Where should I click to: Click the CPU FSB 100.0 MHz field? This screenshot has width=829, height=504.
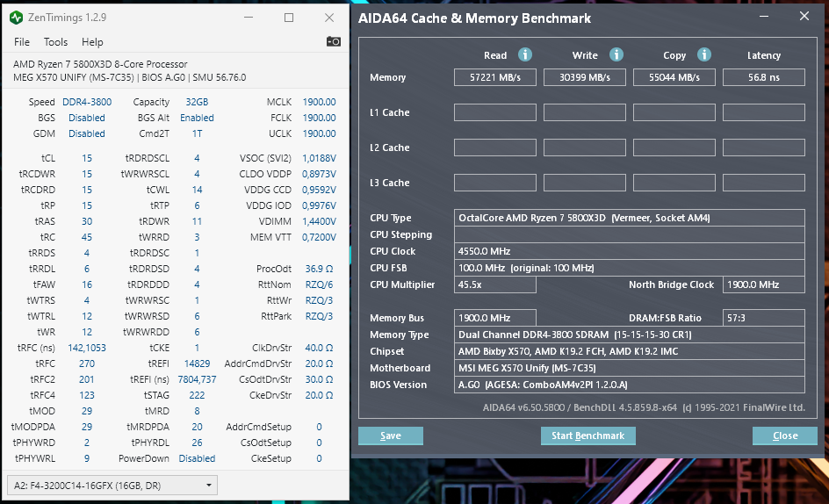629,268
